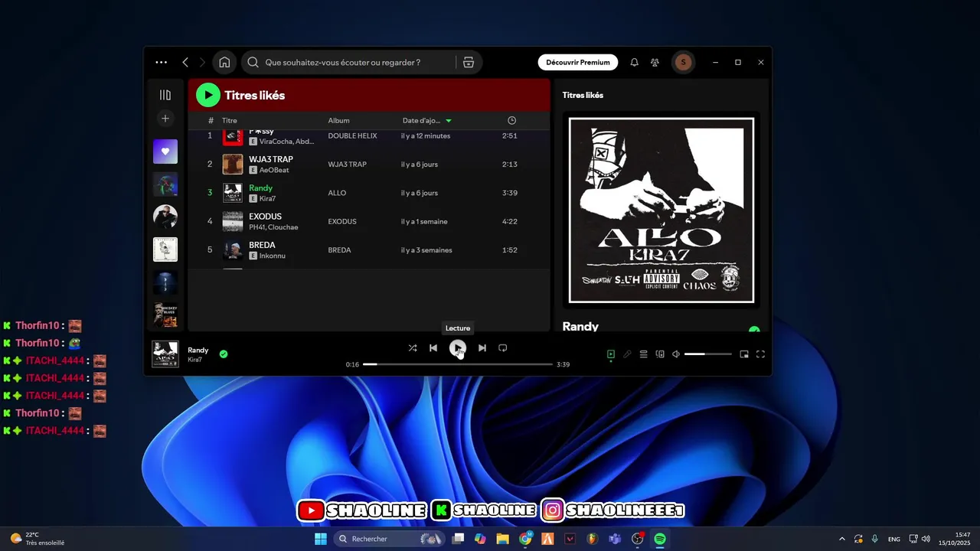Open artist link "PH41, Clouchae"
This screenshot has width=980, height=551.
coord(273,227)
